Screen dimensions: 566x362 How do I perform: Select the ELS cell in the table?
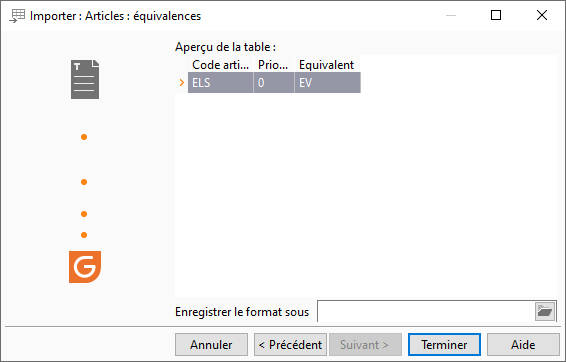[x=221, y=83]
